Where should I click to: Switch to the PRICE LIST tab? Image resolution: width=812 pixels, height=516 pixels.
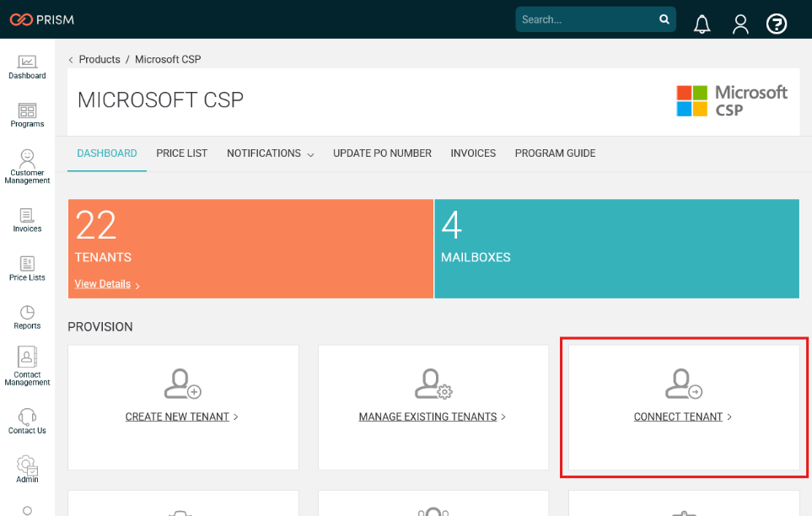click(x=182, y=153)
